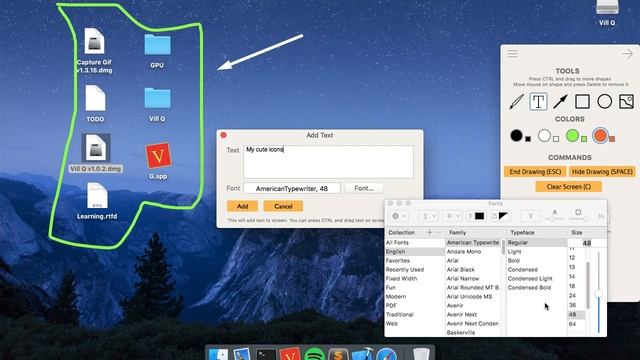The height and width of the screenshot is (360, 640).
Task: Pick the green circle color
Action: point(573,136)
